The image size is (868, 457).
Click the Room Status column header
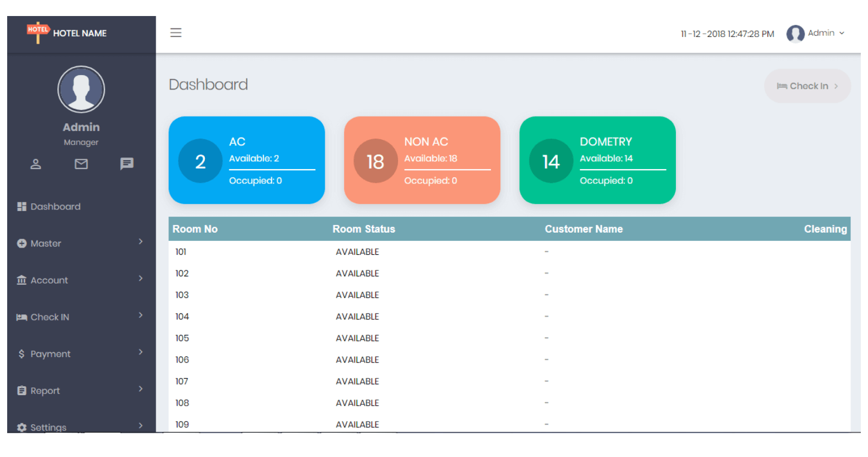pos(363,229)
